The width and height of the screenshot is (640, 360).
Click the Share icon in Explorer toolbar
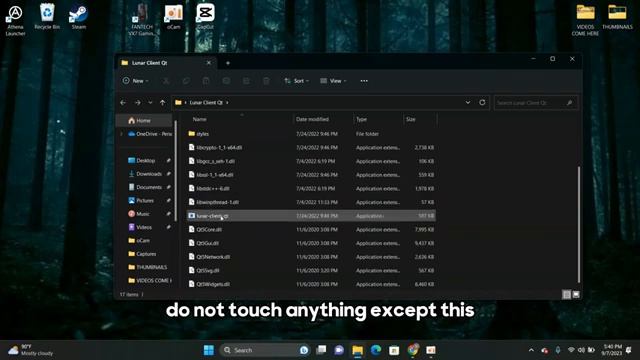click(x=246, y=81)
